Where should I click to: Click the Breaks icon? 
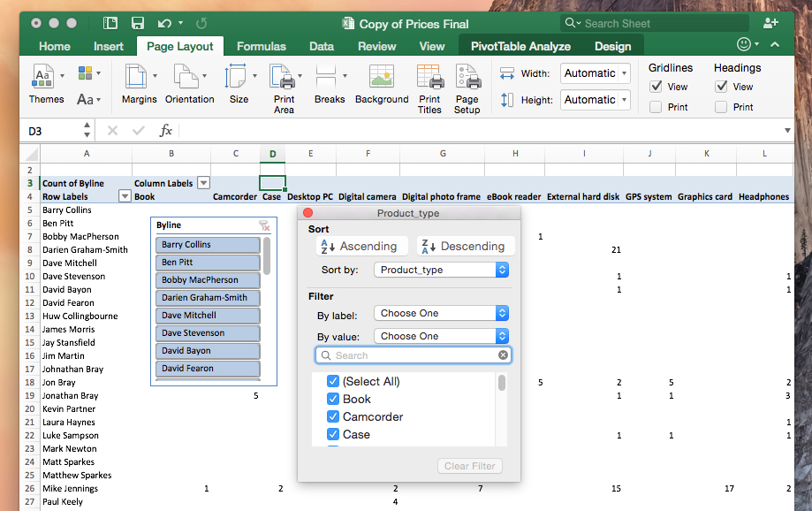[x=329, y=85]
